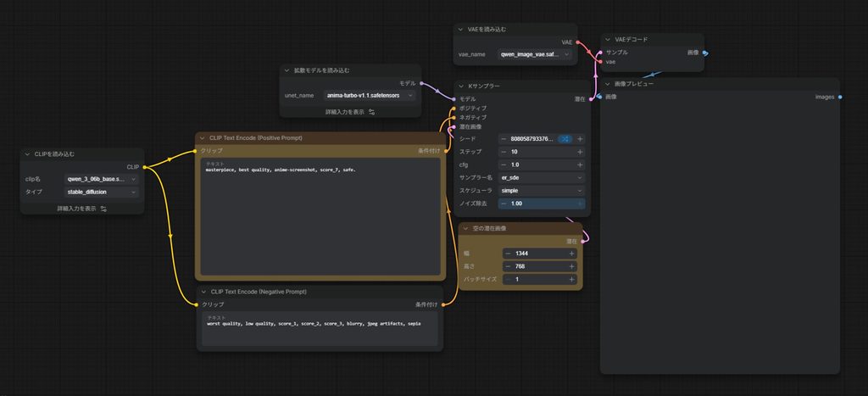The width and height of the screenshot is (868, 396).
Task: Click the ステップ value 10
Action: (x=542, y=152)
